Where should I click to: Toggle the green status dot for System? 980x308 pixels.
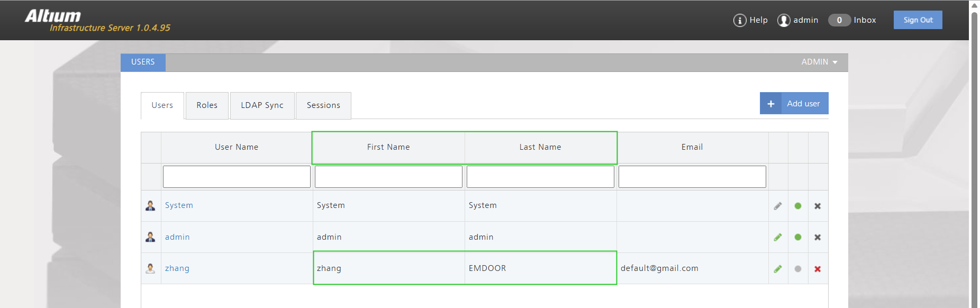click(x=798, y=206)
